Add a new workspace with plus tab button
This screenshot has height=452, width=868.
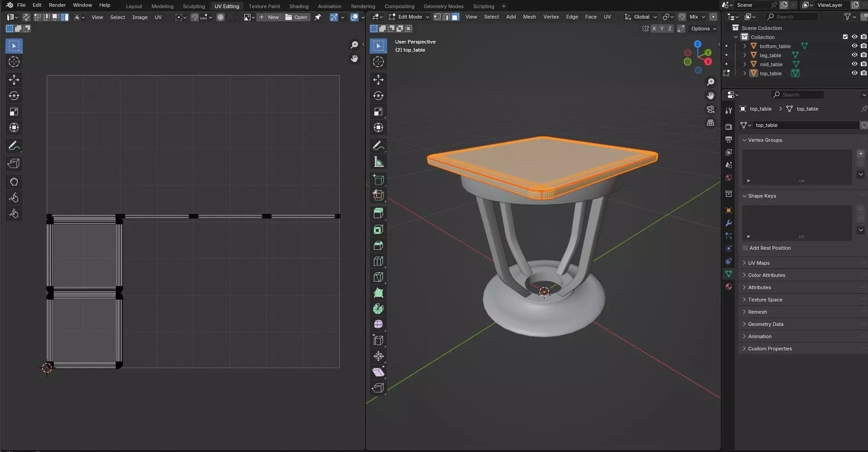[x=504, y=6]
